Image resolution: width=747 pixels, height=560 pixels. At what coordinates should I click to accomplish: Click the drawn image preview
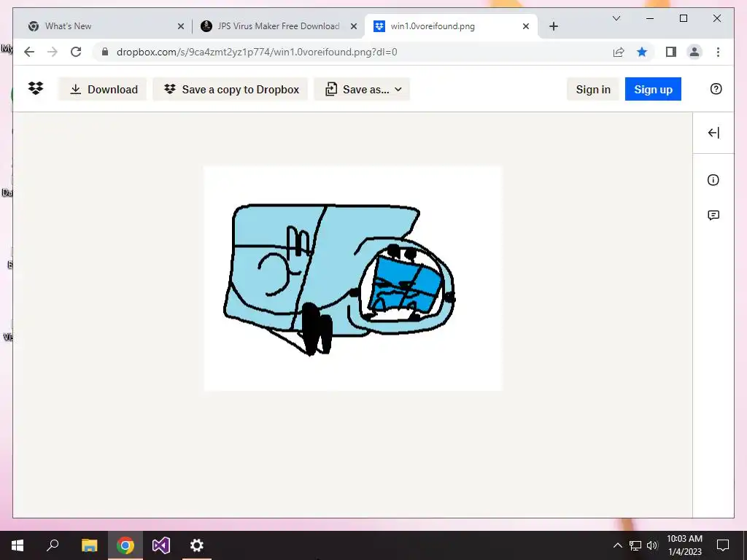coord(353,278)
